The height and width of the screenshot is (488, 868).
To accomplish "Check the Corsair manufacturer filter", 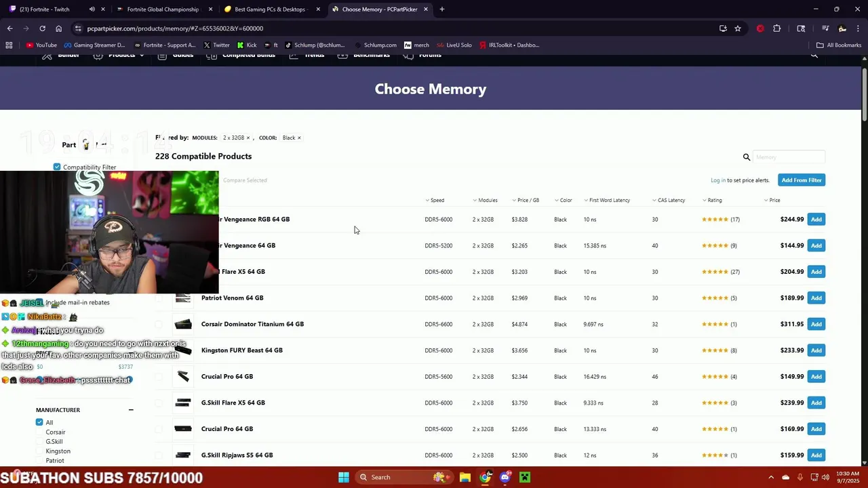I will click(39, 432).
